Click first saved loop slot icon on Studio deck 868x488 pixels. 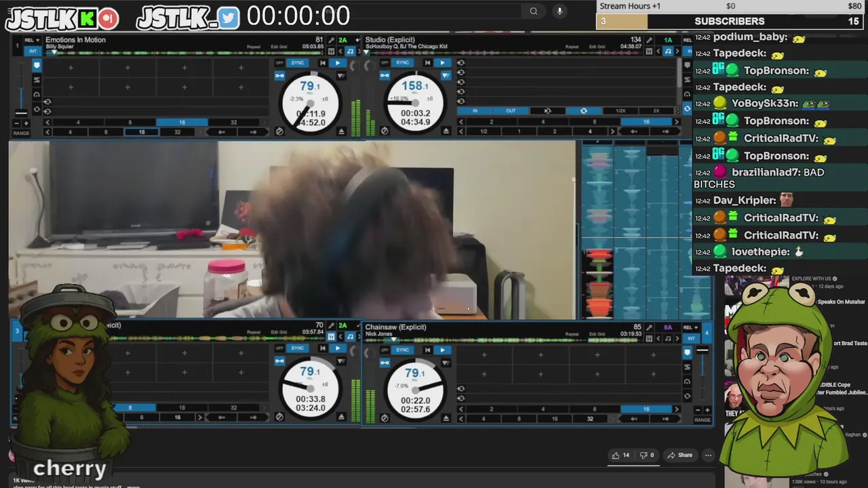[461, 63]
